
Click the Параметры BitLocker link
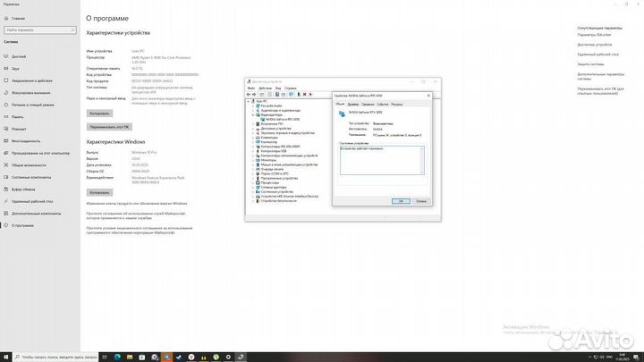pyautogui.click(x=596, y=35)
